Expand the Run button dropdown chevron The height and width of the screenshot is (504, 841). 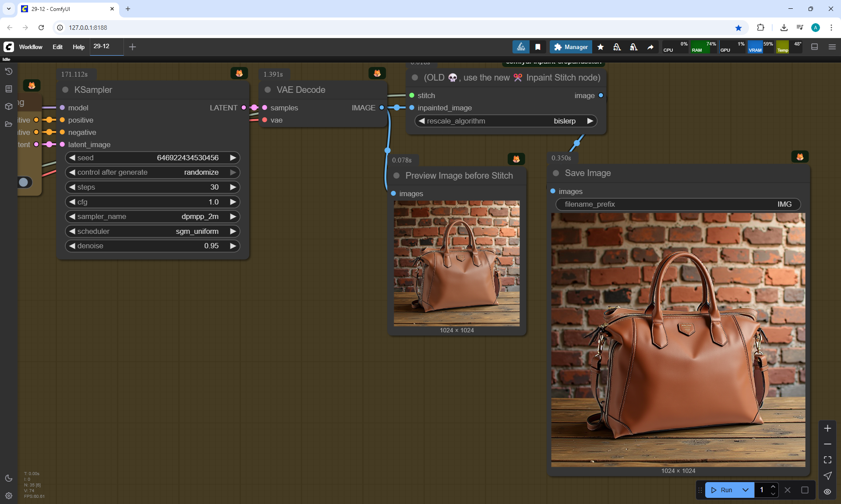point(746,490)
